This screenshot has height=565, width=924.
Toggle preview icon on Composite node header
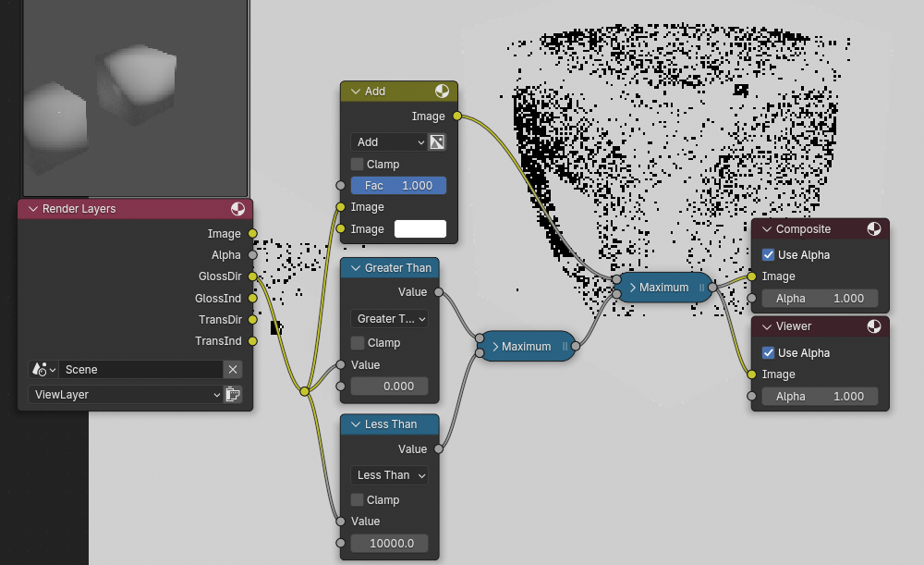(x=874, y=228)
